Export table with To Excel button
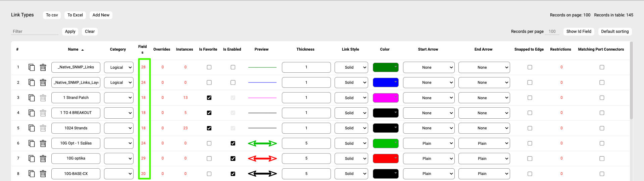 (75, 15)
